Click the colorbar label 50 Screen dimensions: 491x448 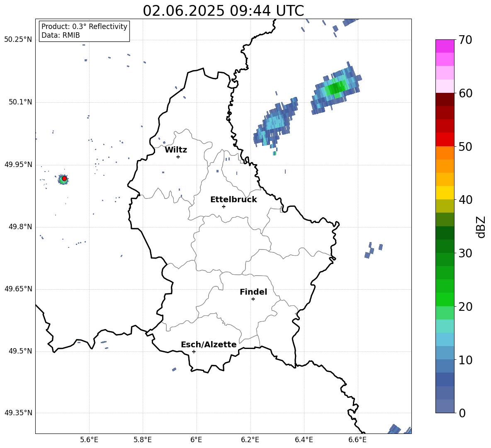tap(466, 146)
